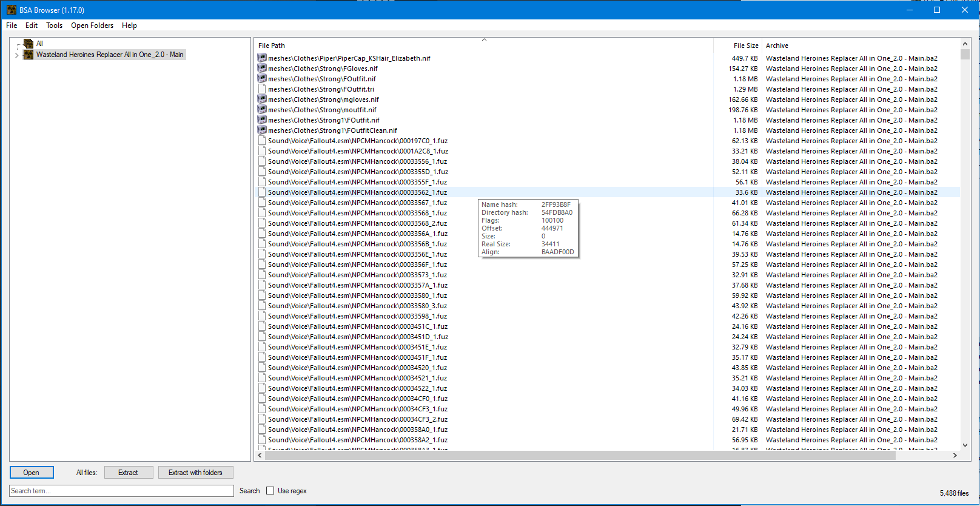980x506 pixels.
Task: Click the archive icon next to All
Action: coord(29,44)
